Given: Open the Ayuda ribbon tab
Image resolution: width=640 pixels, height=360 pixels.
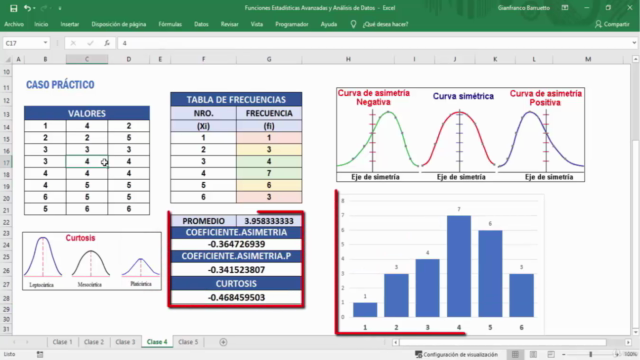Looking at the screenshot, I should tap(329, 24).
